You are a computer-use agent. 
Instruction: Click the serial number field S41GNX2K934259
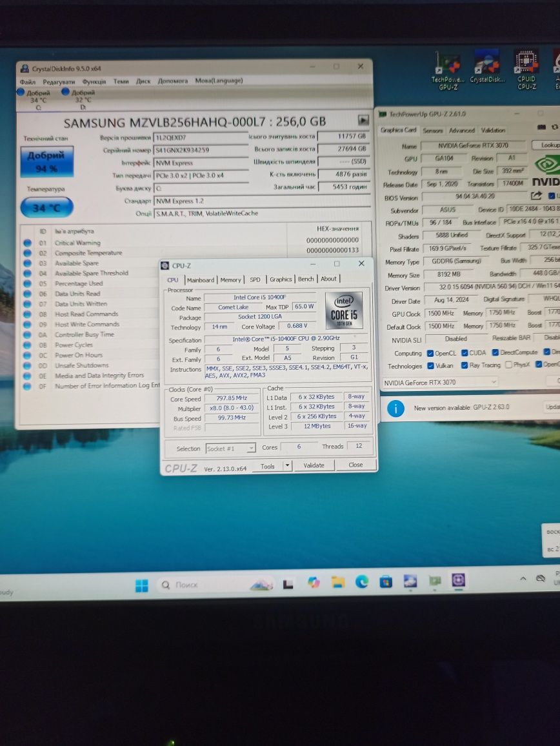click(x=201, y=150)
